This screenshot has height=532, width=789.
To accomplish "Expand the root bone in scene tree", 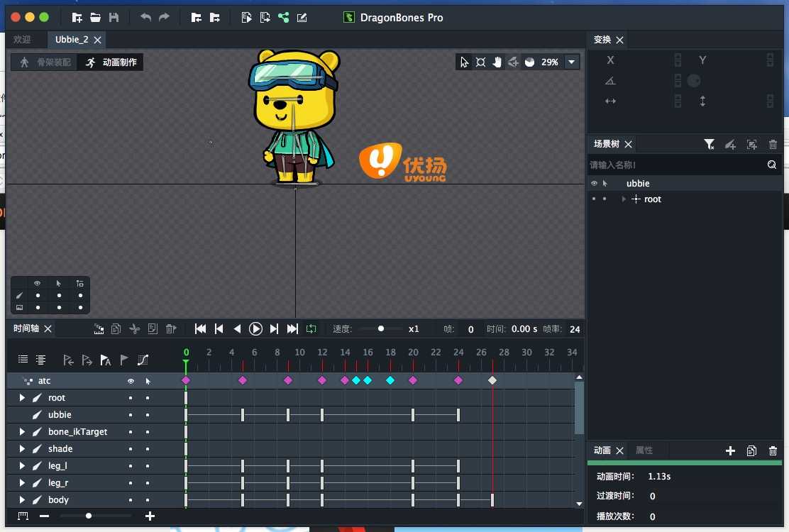I will (624, 199).
